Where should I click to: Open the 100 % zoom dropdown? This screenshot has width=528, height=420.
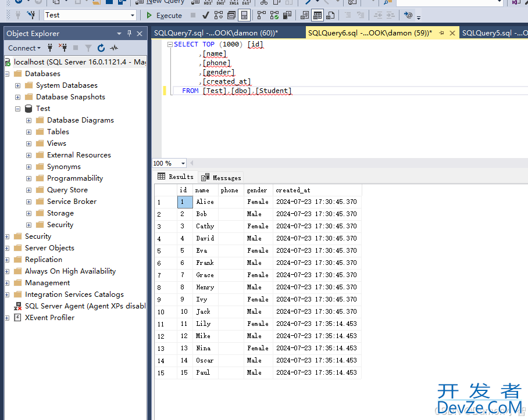coord(183,163)
